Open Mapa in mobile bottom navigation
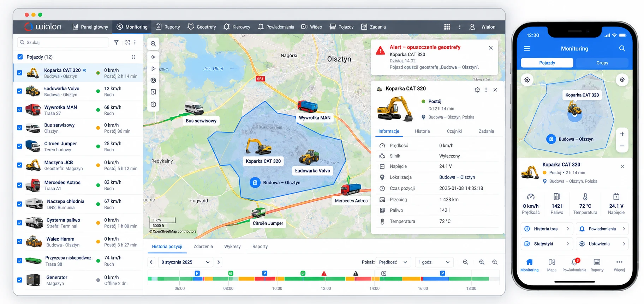Screen dimensions: 644x304 (x=552, y=265)
